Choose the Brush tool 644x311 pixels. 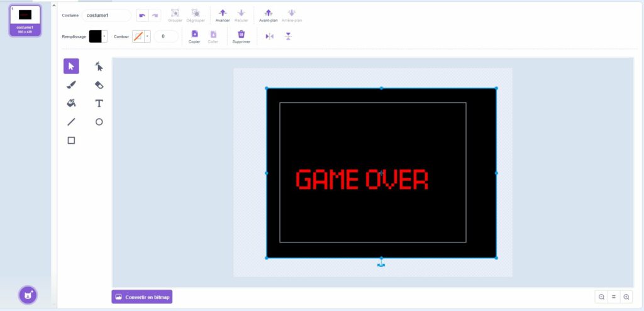coord(71,85)
